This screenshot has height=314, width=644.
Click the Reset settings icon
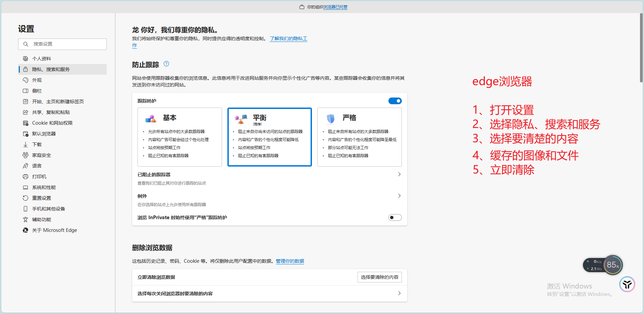(x=25, y=198)
